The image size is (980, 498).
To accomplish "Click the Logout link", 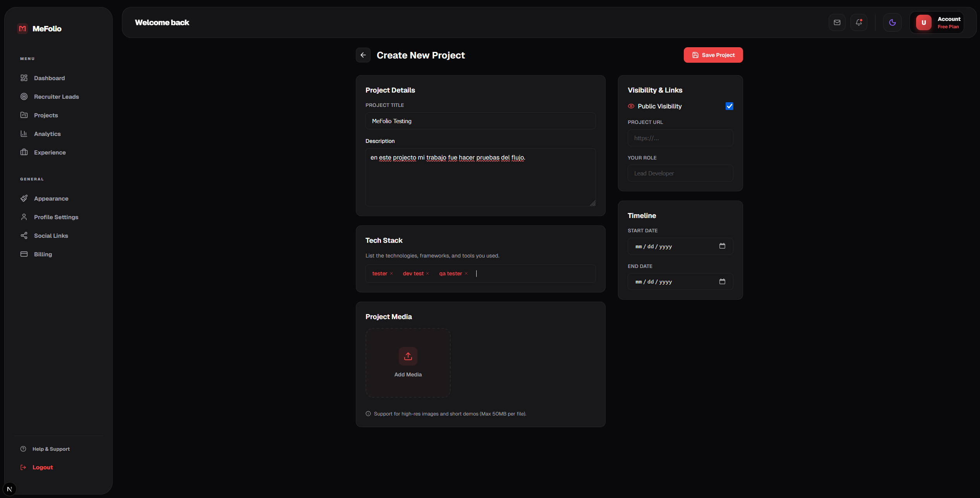I will (43, 467).
